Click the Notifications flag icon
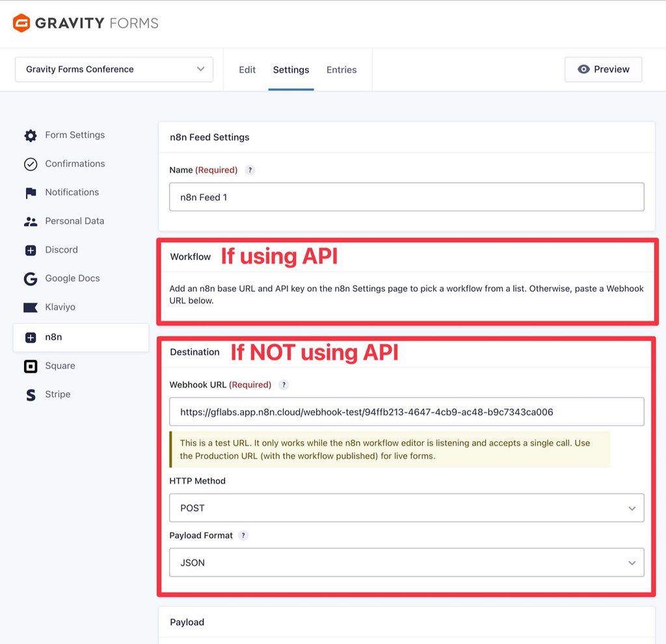This screenshot has width=666, height=644. 31,193
